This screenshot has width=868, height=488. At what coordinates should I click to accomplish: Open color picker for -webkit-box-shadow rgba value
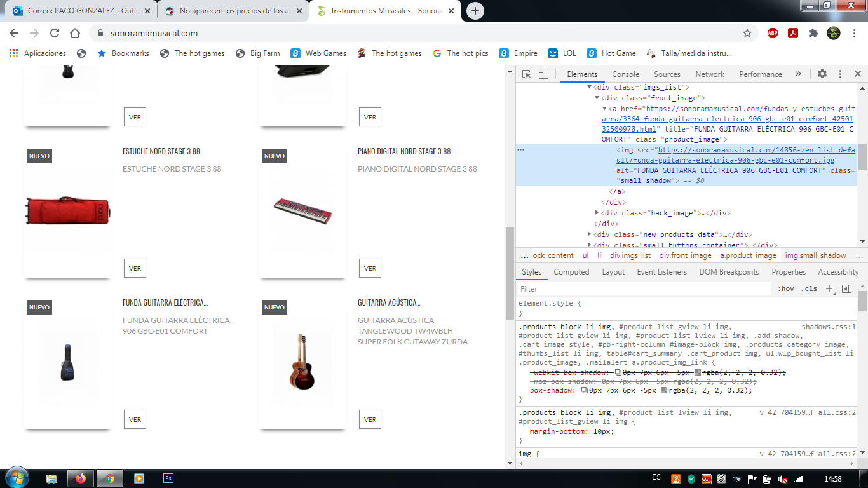[698, 372]
